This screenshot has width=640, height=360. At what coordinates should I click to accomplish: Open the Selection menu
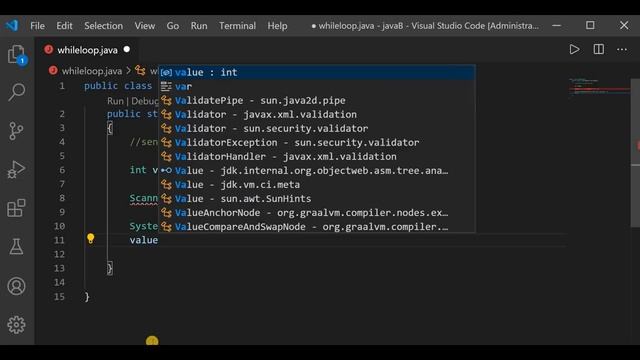(103, 26)
